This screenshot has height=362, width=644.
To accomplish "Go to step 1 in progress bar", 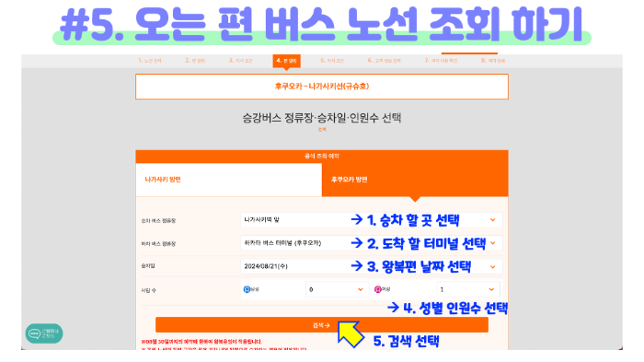I will 150,61.
